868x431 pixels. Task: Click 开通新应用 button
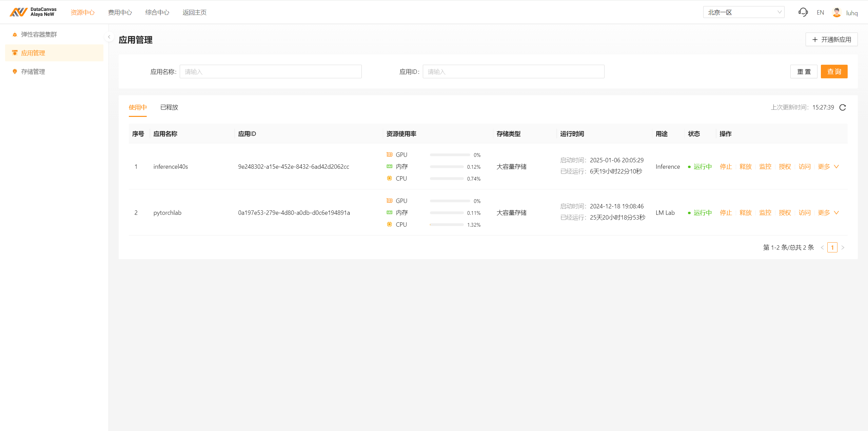click(831, 40)
